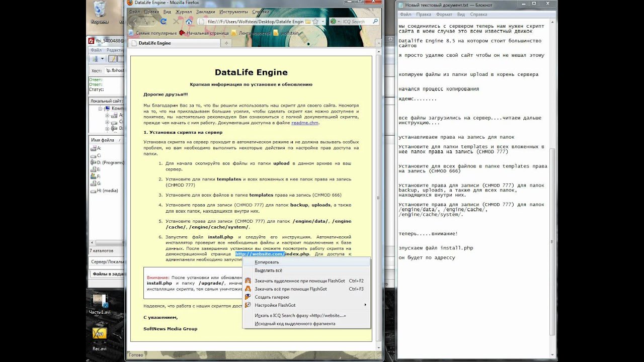Open Часть1.avi desktop file
Image resolution: width=644 pixels, height=362 pixels.
point(100,305)
